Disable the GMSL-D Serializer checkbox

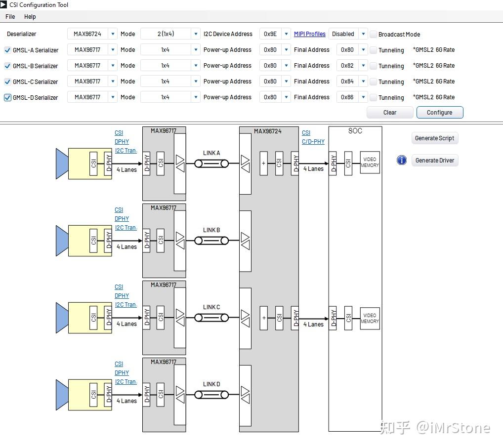(6, 97)
